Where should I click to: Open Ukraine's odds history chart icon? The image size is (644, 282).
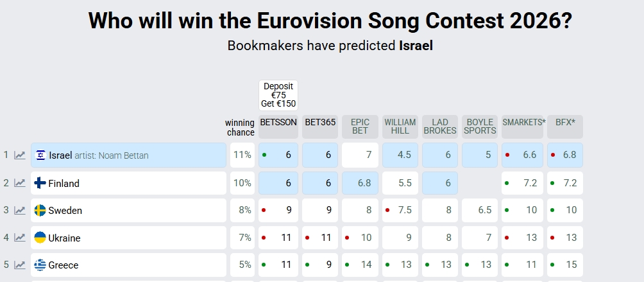point(20,238)
